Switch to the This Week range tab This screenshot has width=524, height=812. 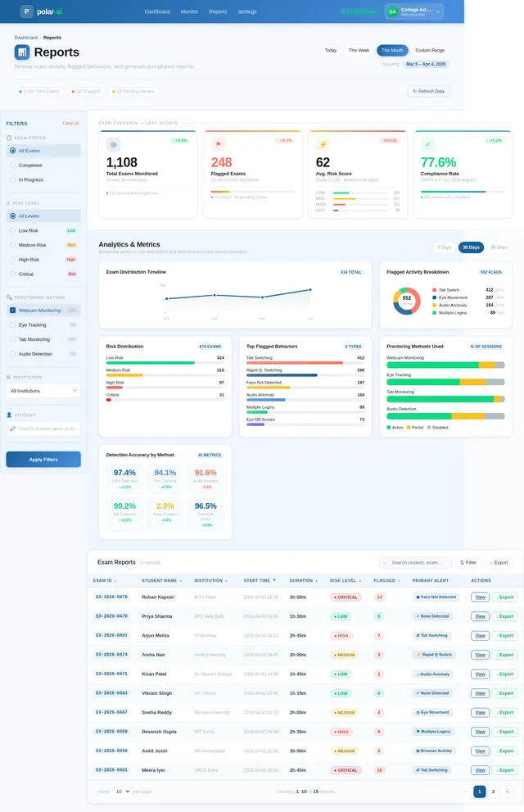coord(359,50)
